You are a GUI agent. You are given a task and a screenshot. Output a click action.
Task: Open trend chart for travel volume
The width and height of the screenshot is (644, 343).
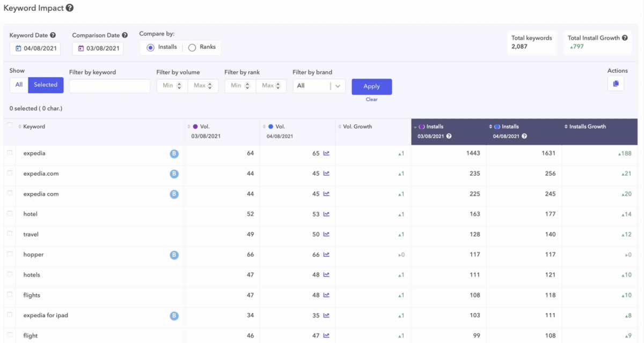tap(326, 235)
